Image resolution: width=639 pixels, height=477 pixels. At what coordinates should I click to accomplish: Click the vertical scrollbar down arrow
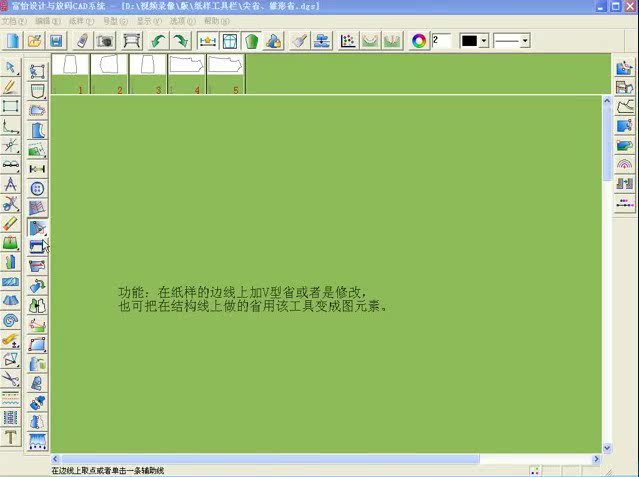click(x=607, y=447)
